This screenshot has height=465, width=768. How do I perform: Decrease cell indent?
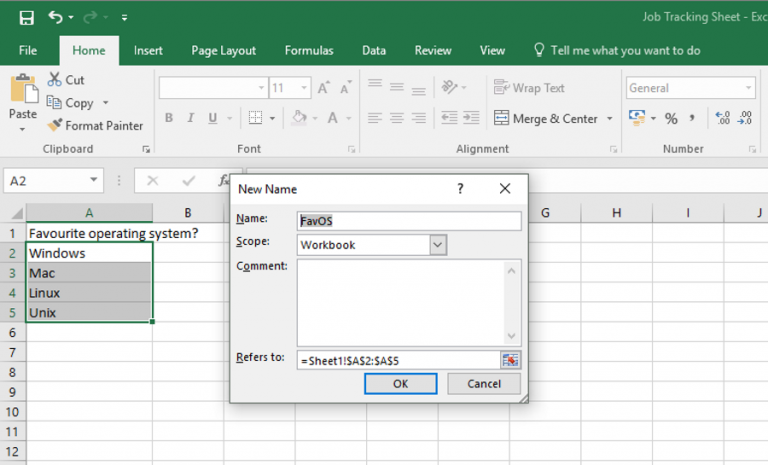click(x=449, y=118)
